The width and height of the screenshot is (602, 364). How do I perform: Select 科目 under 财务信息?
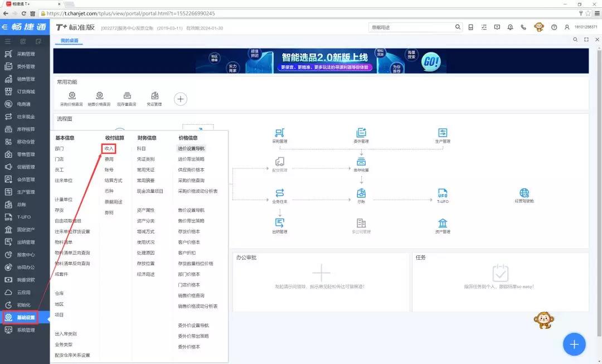141,149
